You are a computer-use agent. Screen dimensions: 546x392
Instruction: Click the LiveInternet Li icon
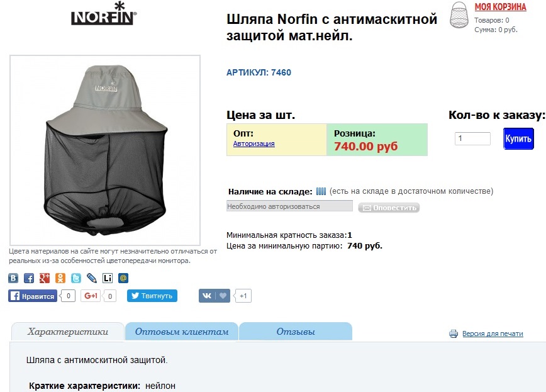click(x=108, y=278)
